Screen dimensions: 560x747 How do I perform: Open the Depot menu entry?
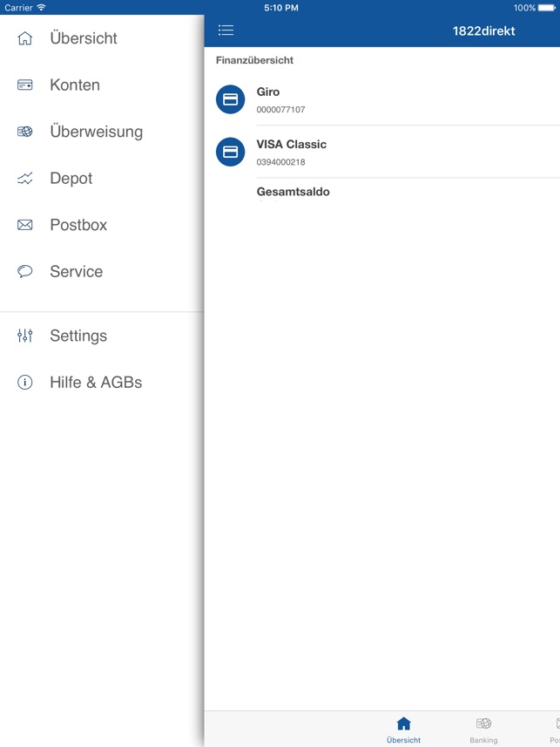click(71, 179)
